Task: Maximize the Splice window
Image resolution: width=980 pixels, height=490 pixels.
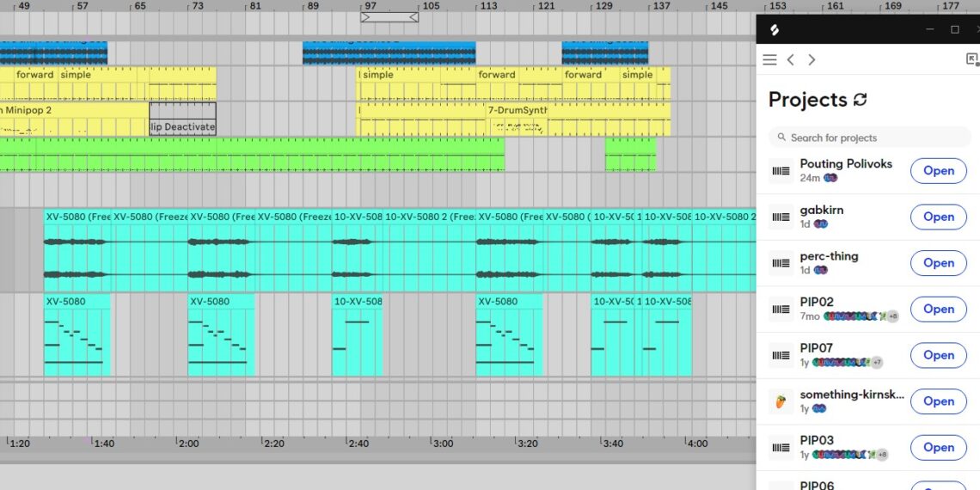Action: pyautogui.click(x=955, y=29)
